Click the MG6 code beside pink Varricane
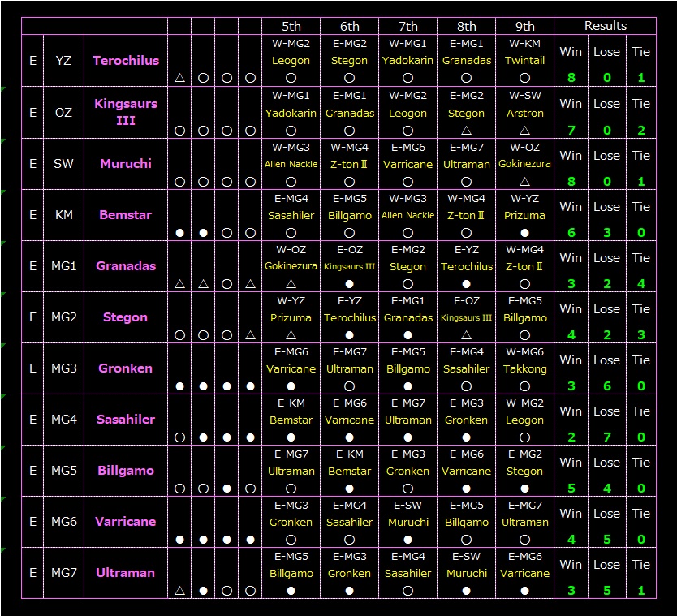 [63, 522]
